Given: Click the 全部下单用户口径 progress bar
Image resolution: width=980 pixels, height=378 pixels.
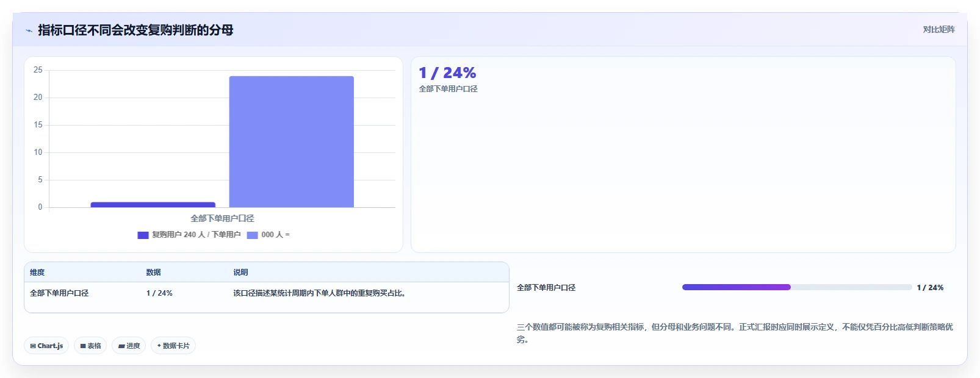Looking at the screenshot, I should pos(797,287).
